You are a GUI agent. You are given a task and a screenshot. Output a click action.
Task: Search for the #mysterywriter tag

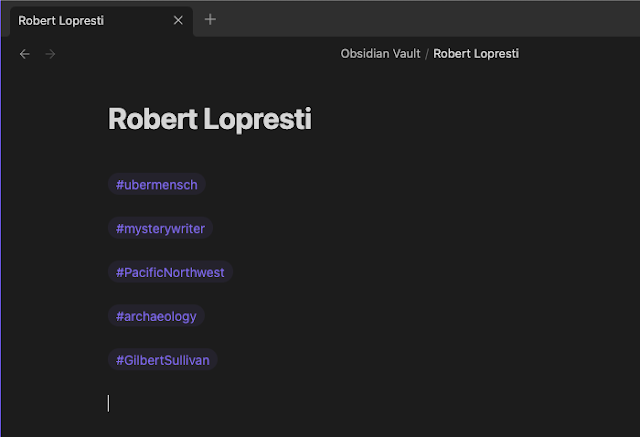(x=160, y=229)
